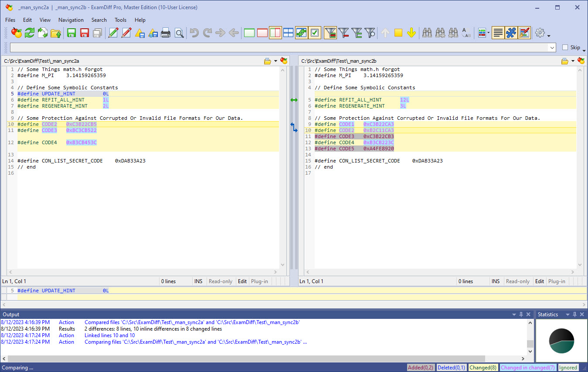588x372 pixels.
Task: Click the green Re-compare arrows icon
Action: [30, 33]
